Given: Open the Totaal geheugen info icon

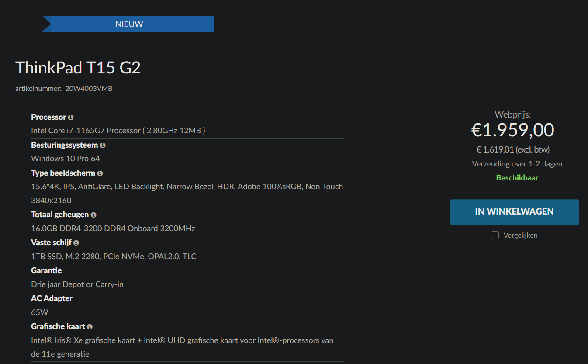Looking at the screenshot, I should tap(93, 215).
